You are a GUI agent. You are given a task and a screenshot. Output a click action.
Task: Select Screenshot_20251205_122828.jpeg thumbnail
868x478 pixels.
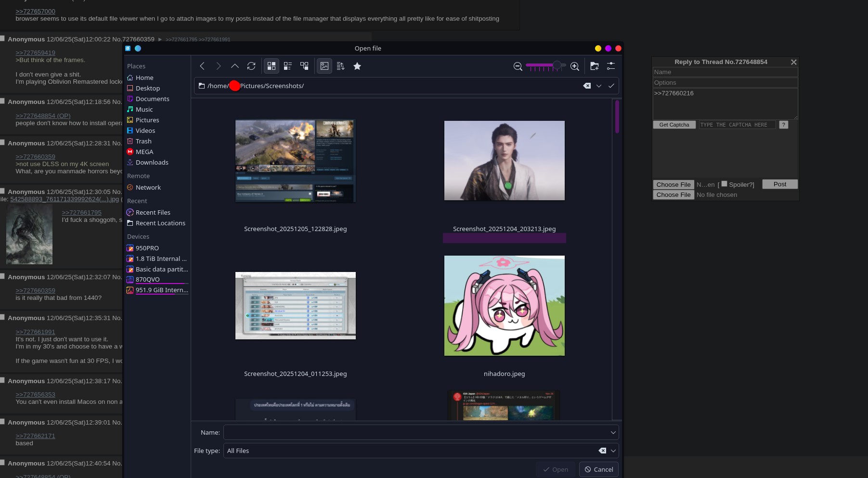tap(296, 161)
